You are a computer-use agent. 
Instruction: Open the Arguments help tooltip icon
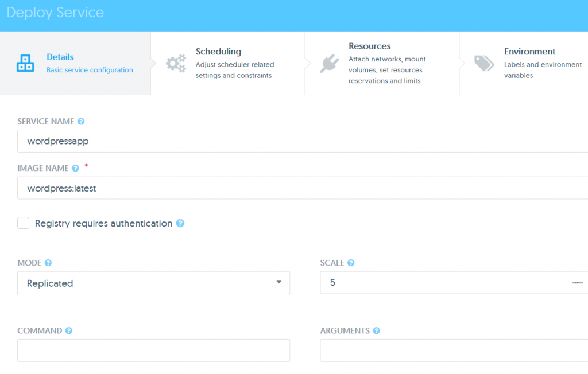pos(377,330)
